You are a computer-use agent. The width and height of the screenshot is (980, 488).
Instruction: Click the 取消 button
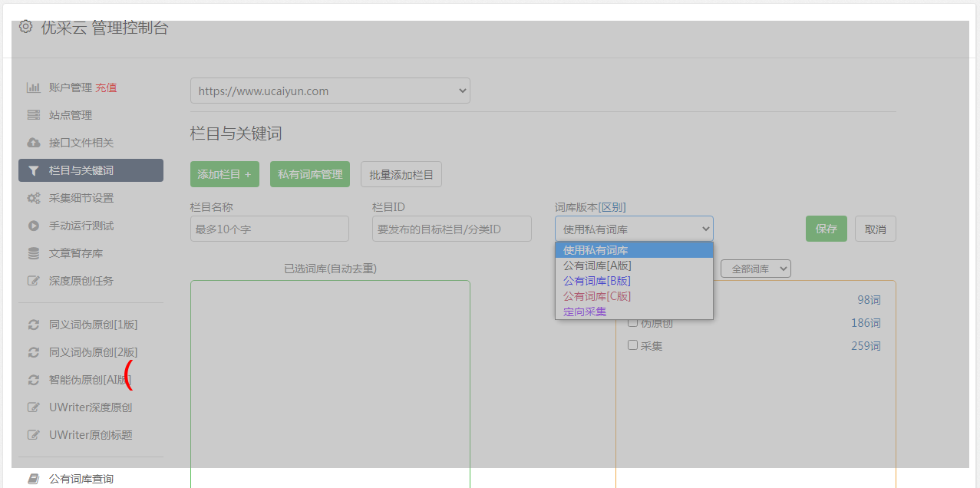876,229
